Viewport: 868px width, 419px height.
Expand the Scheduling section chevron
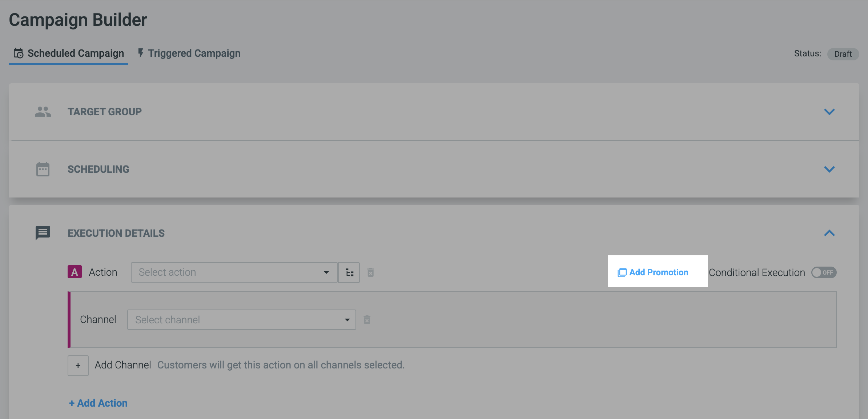[829, 169]
